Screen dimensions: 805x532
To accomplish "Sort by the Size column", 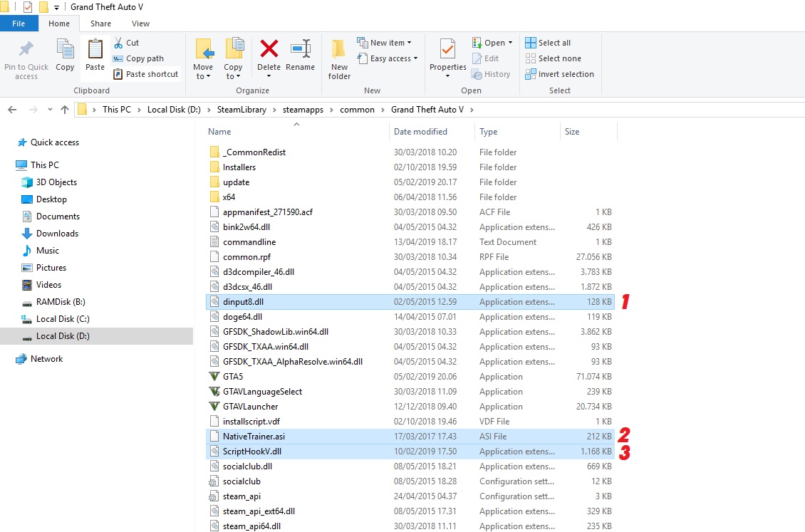I will pyautogui.click(x=572, y=132).
